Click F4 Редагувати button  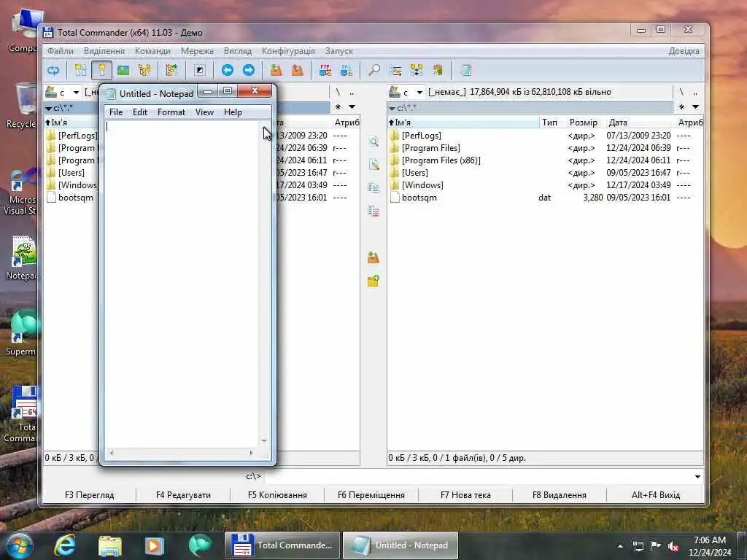pyautogui.click(x=183, y=495)
